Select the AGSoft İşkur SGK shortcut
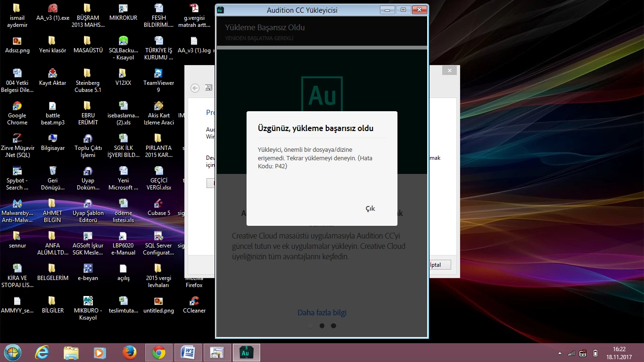644x362 pixels. pos(88,243)
